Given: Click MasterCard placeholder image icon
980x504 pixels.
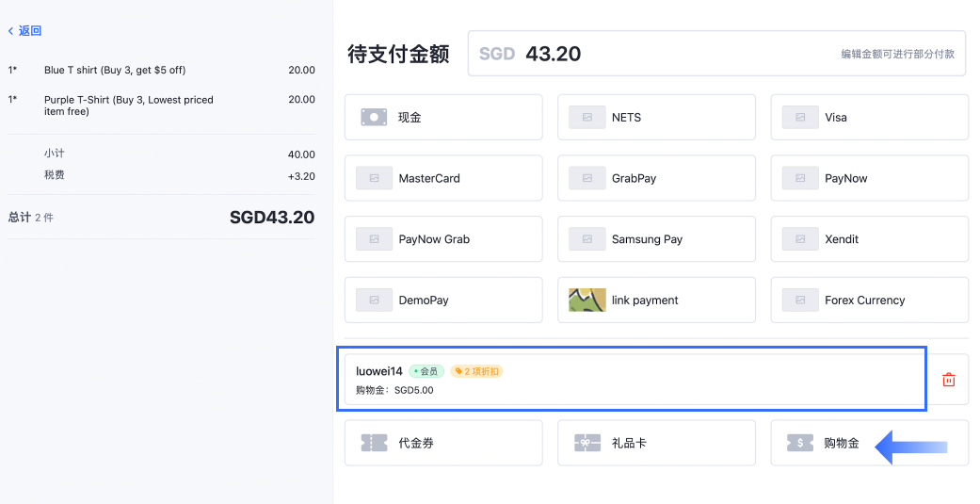Looking at the screenshot, I should pos(374,178).
